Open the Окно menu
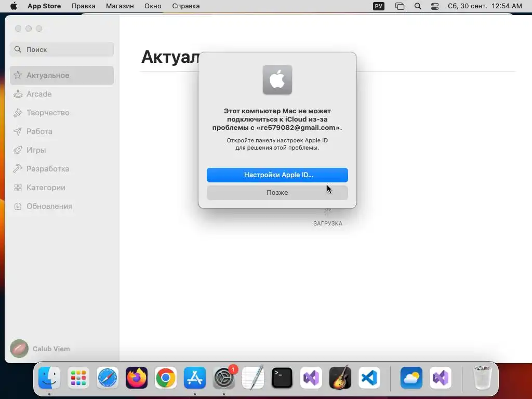 tap(153, 6)
